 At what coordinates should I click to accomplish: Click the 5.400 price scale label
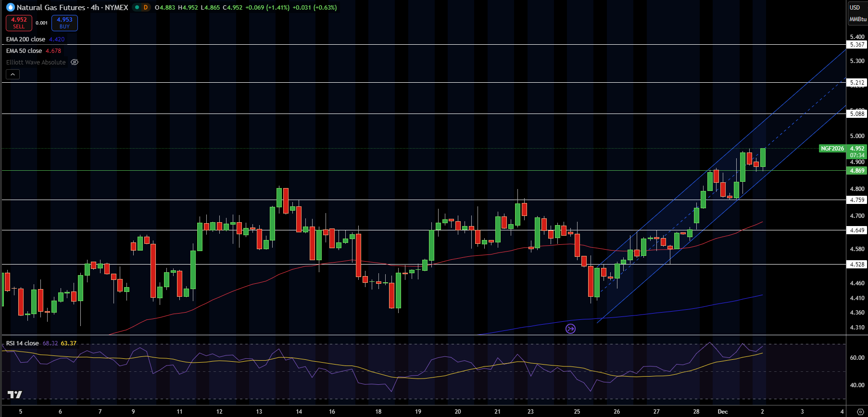pyautogui.click(x=857, y=37)
